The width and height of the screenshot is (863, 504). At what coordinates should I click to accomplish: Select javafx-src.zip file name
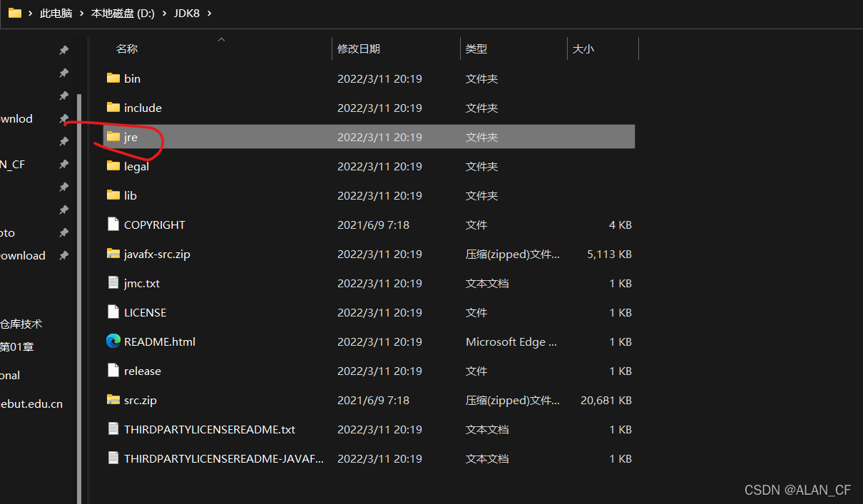(157, 254)
